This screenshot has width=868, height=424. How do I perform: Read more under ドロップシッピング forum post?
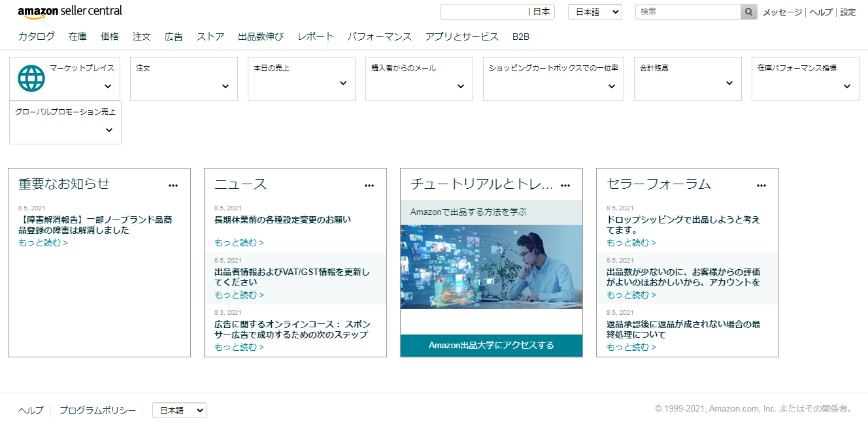[631, 242]
